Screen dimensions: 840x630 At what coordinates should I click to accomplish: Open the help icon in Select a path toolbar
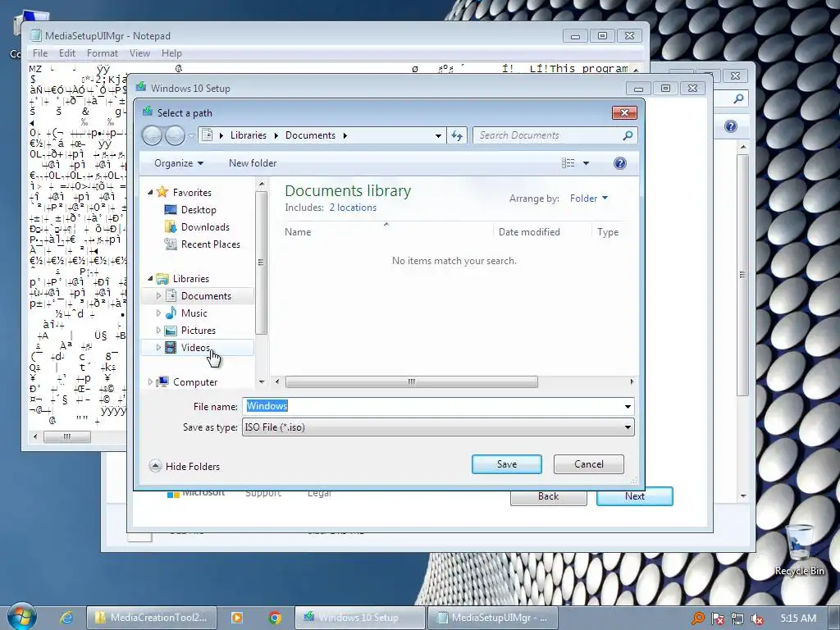pos(620,163)
